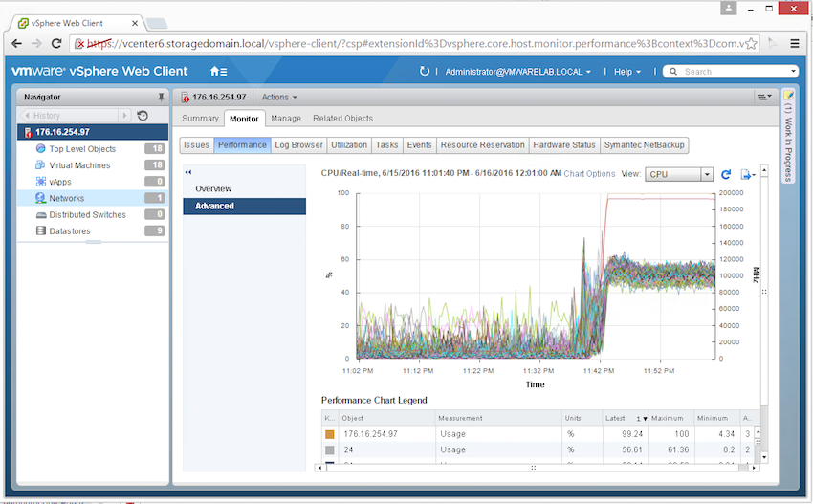Click the search magnifier icon
Viewport: 813px width, 504px height.
673,72
